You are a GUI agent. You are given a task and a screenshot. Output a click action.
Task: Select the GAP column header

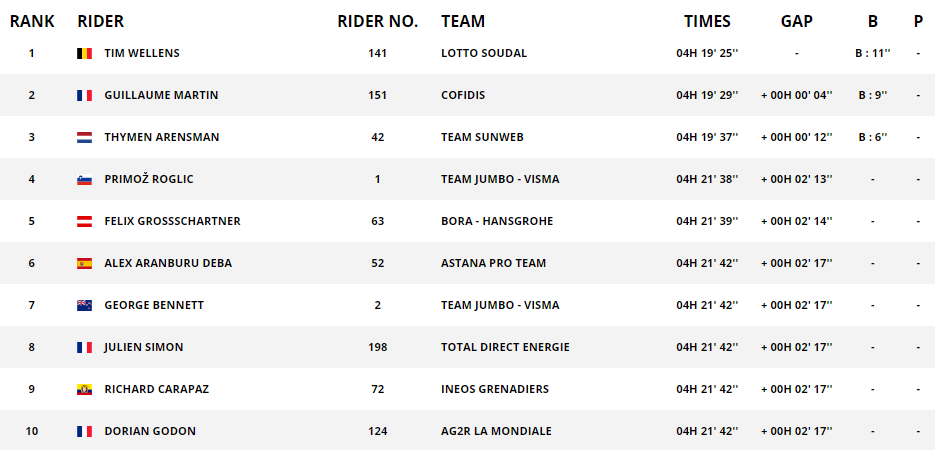click(x=797, y=21)
